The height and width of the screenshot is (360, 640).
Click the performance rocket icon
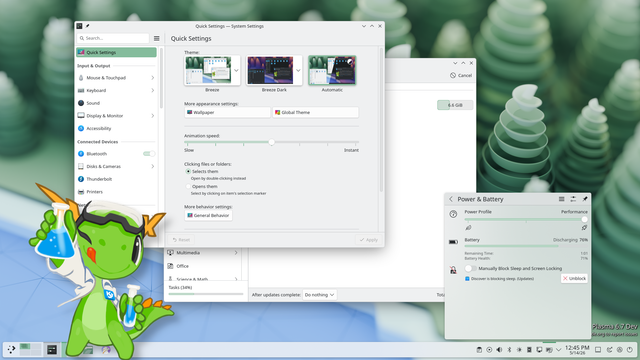pos(584,228)
